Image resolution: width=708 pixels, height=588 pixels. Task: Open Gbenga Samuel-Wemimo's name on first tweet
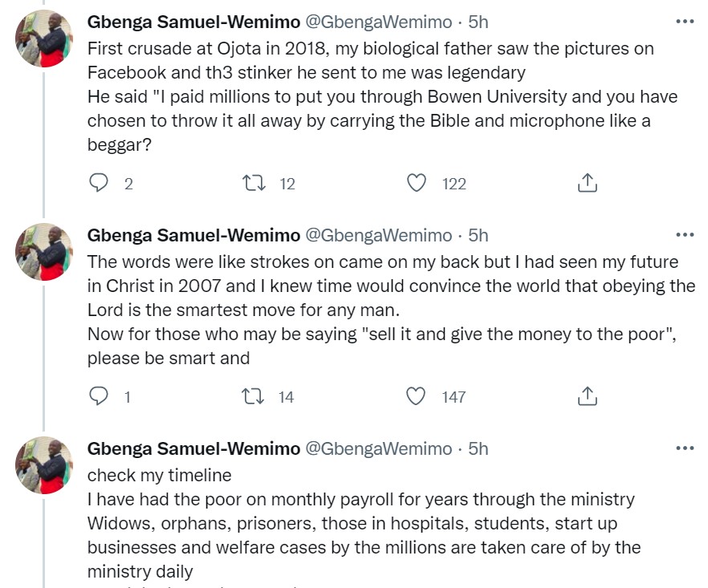(193, 22)
